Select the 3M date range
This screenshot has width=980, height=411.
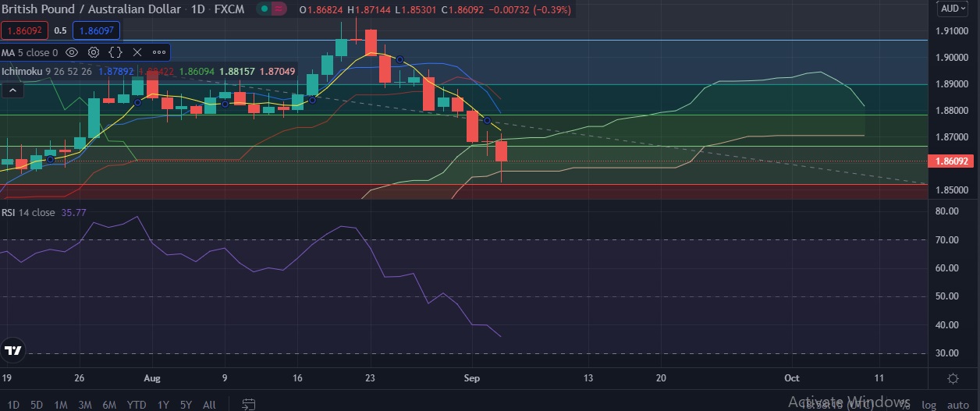pos(85,405)
